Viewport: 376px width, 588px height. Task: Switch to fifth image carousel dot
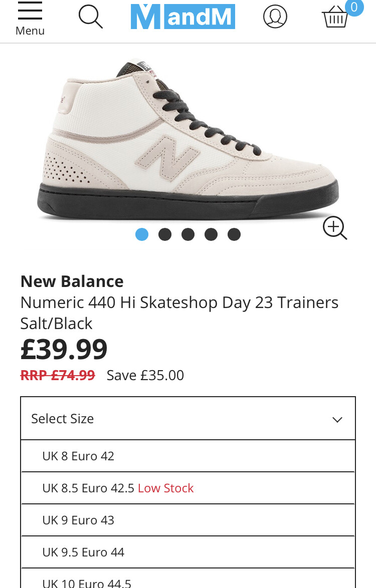(x=234, y=234)
